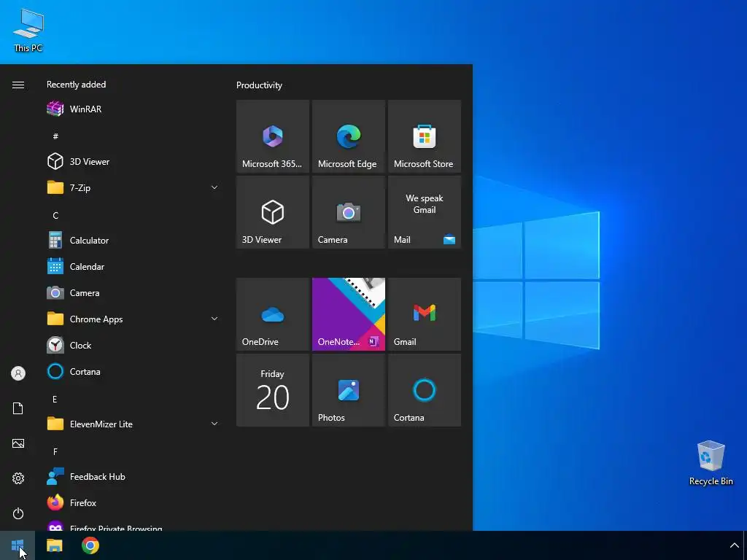The width and height of the screenshot is (747, 560).
Task: Select Recycle Bin desktop icon
Action: coord(711,463)
